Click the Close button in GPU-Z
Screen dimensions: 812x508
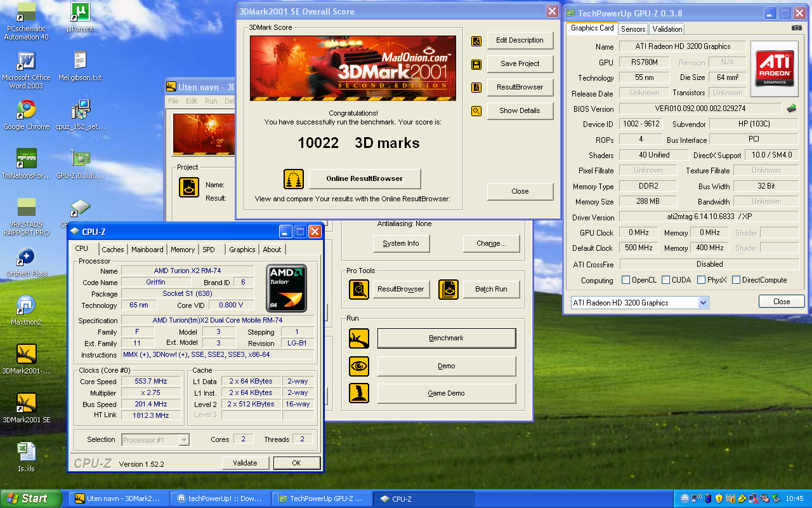pos(782,302)
